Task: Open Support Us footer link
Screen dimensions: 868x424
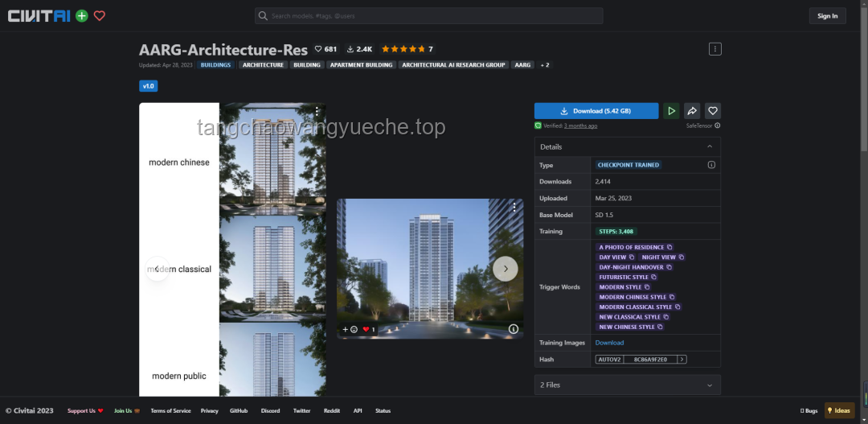Action: pyautogui.click(x=85, y=410)
